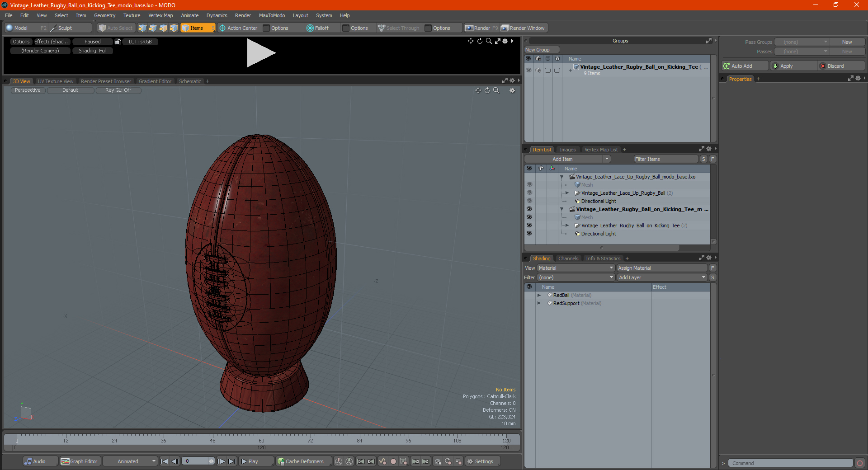Select Edges mode cube icon
This screenshot has height=470, width=868.
pos(153,28)
